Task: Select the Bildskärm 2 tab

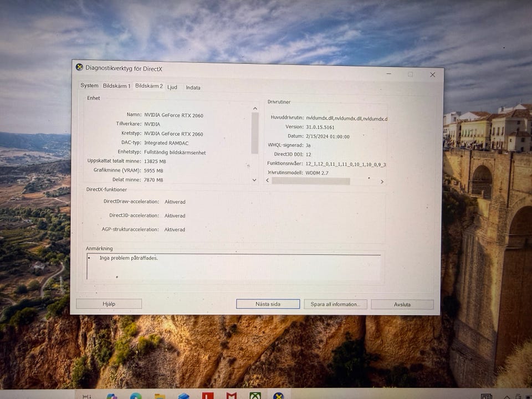Action: coord(149,86)
